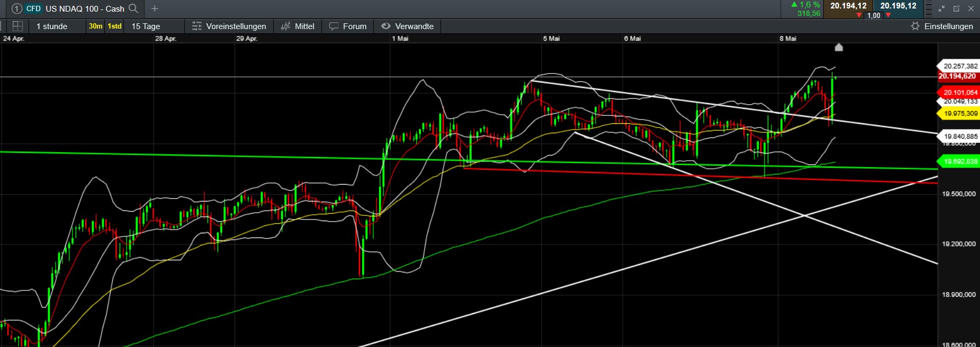Viewport: 980px width, 347px height.
Task: Open the chart layout grid icon
Action: coord(17,26)
